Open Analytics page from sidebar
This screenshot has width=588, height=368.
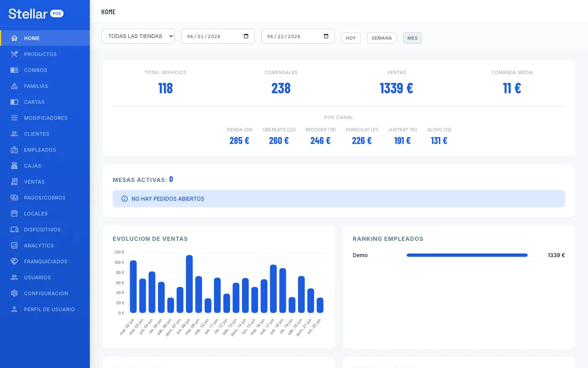coord(45,246)
